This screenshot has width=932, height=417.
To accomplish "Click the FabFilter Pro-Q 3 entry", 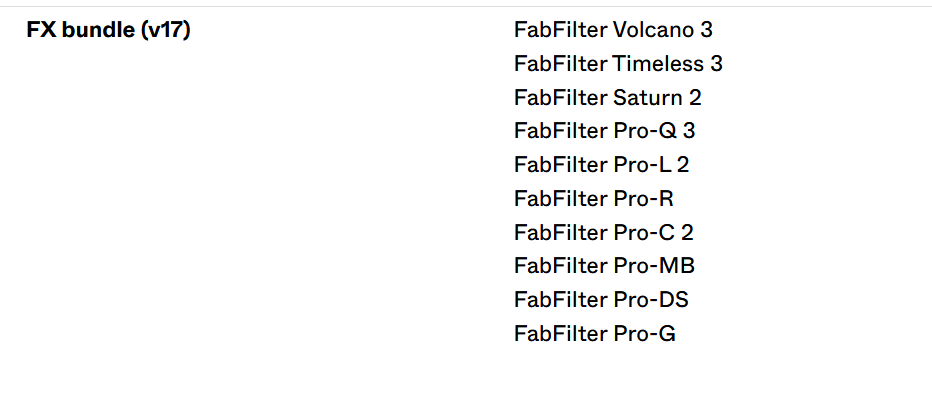I will click(x=604, y=131).
